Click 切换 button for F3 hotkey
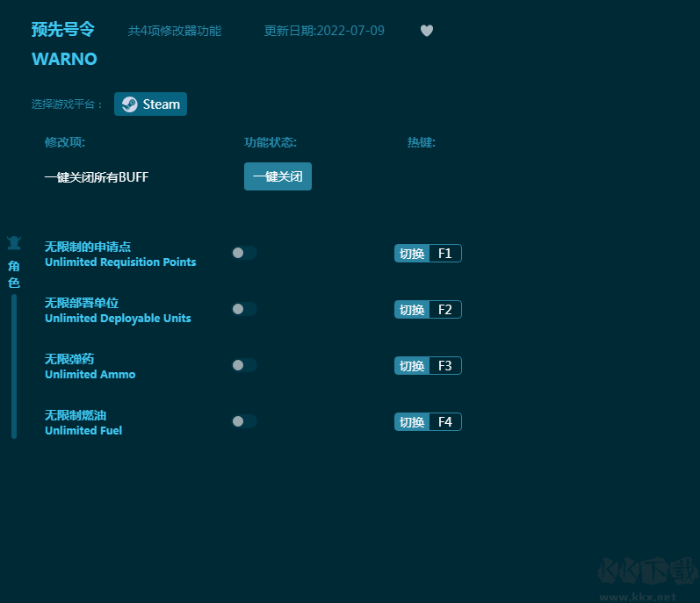The image size is (700, 603). point(412,366)
